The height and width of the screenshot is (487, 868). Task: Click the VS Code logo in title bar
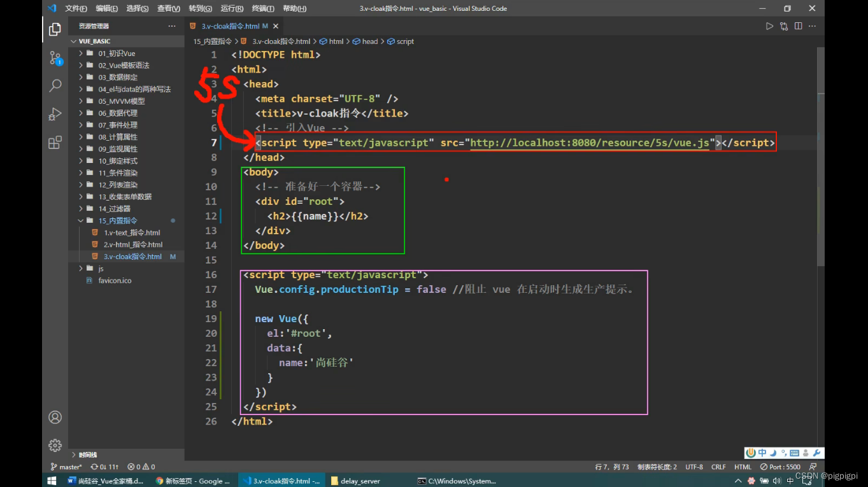pos(52,8)
